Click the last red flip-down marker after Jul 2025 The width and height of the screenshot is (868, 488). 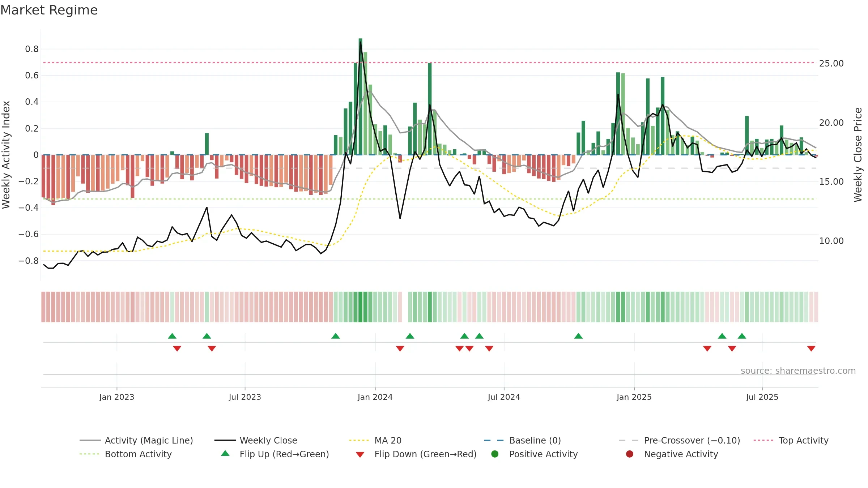pyautogui.click(x=811, y=348)
